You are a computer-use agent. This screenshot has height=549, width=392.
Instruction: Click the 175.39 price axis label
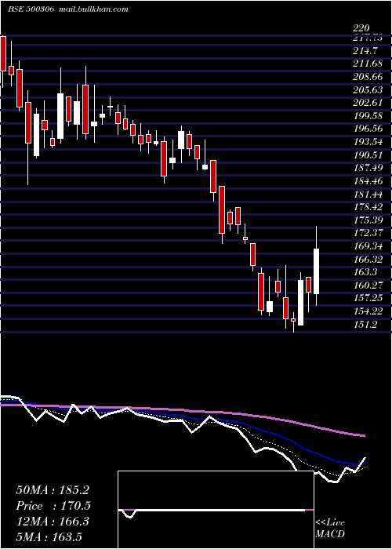click(368, 220)
